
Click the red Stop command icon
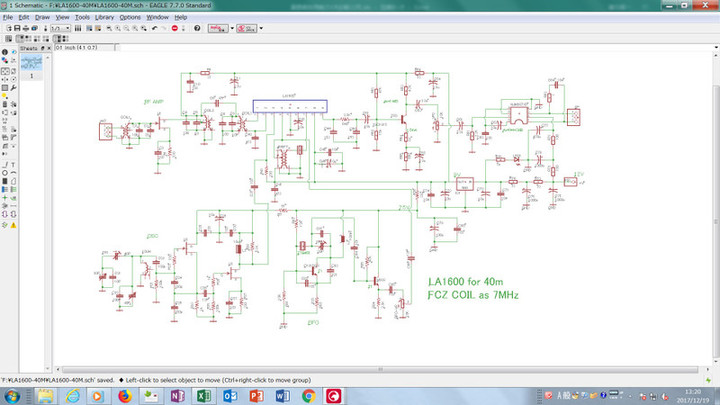(175, 29)
